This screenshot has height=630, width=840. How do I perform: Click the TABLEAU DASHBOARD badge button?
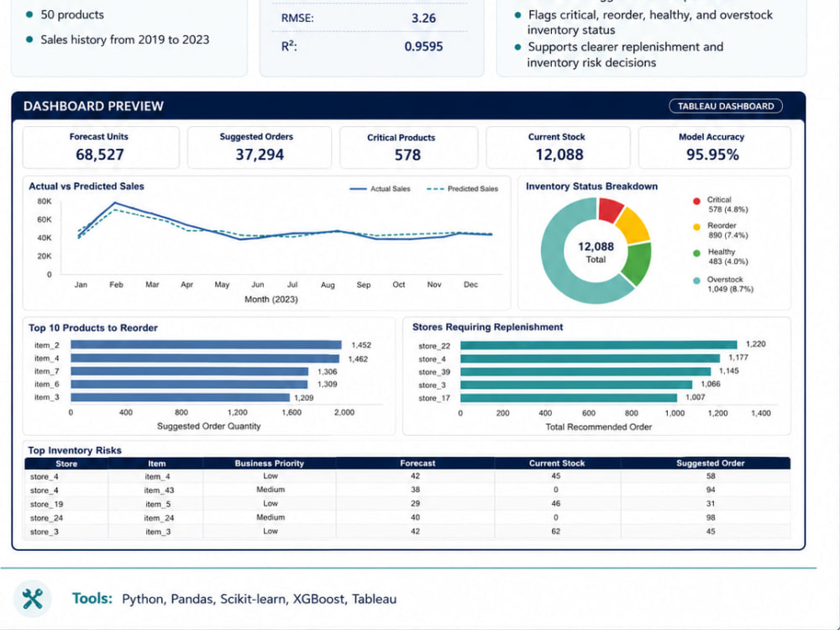(x=726, y=106)
